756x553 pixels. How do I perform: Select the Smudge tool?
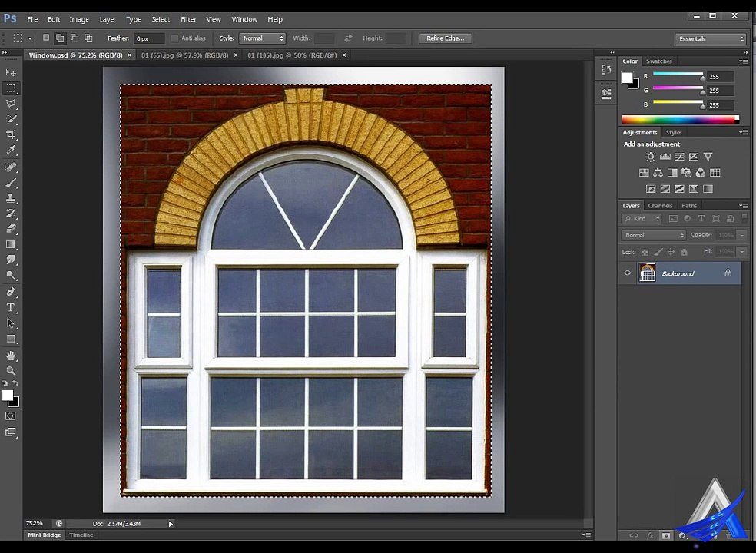click(x=11, y=260)
